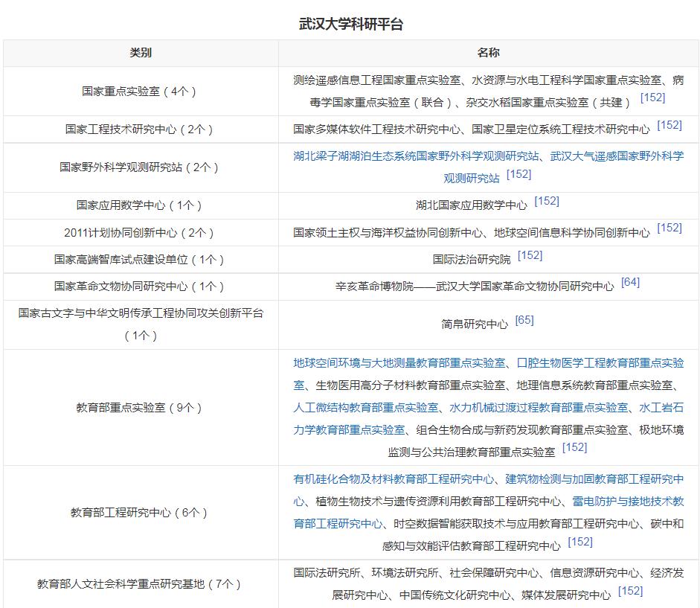Click citation [152] in 教育部重点实验室 row
Viewport: 700px width, 608px height.
(x=574, y=447)
